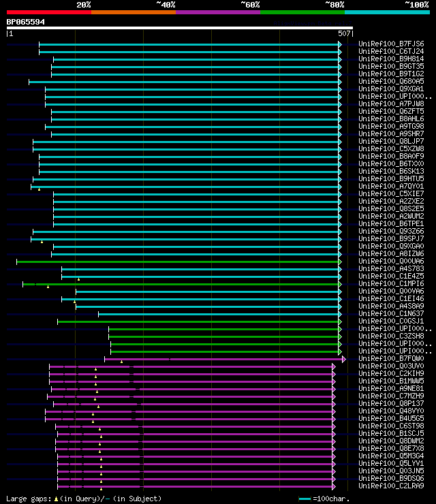The height and width of the screenshot is (504, 436).
Task: Select label UniRef100_C5XIE7
Action: pyautogui.click(x=391, y=194)
